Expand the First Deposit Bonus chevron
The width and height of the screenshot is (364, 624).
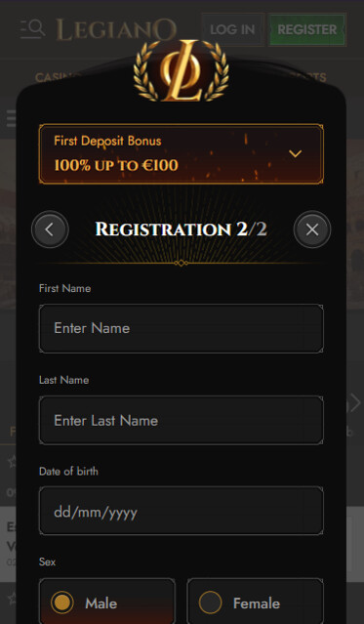(x=295, y=153)
